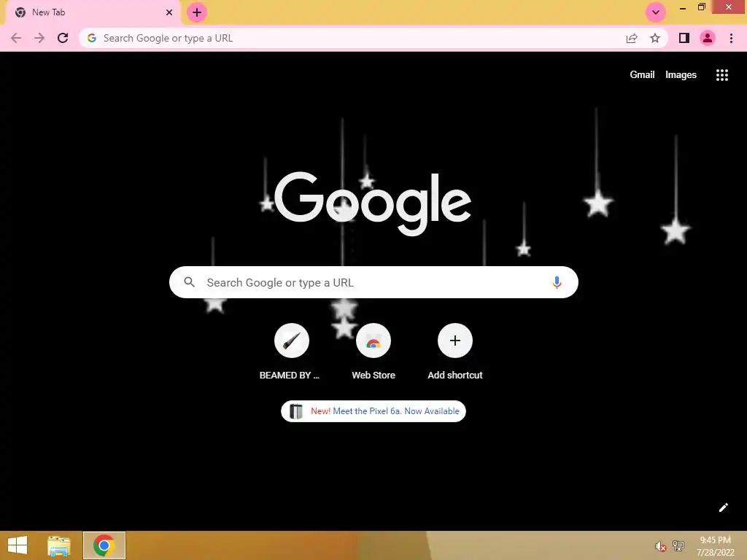The image size is (747, 560).
Task: Close the New Tab tab
Action: coord(169,12)
